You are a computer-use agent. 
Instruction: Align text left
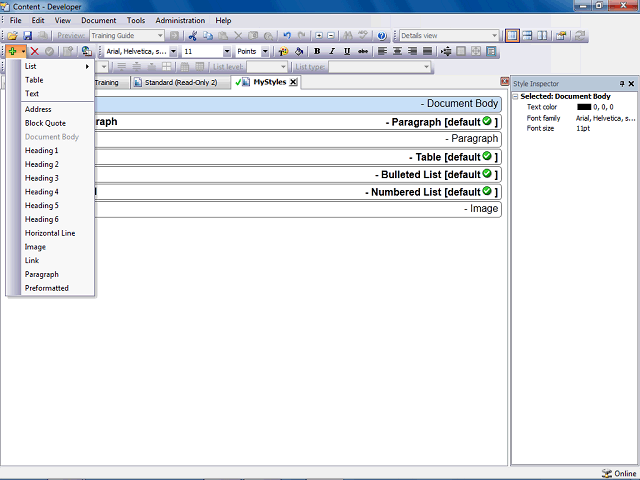(x=382, y=51)
